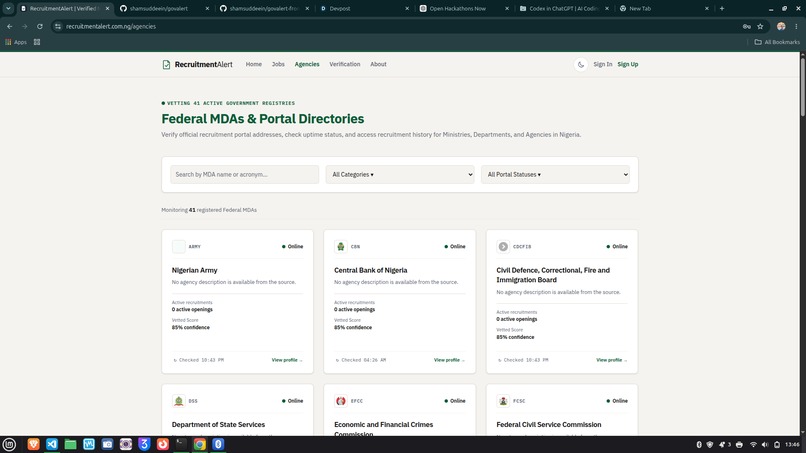
Task: Open the Files manager from the taskbar
Action: point(70,444)
